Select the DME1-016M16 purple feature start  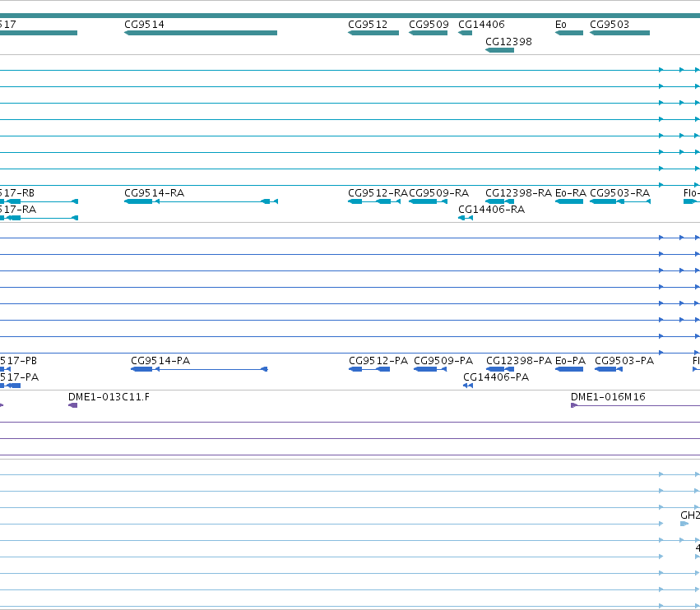[574, 405]
